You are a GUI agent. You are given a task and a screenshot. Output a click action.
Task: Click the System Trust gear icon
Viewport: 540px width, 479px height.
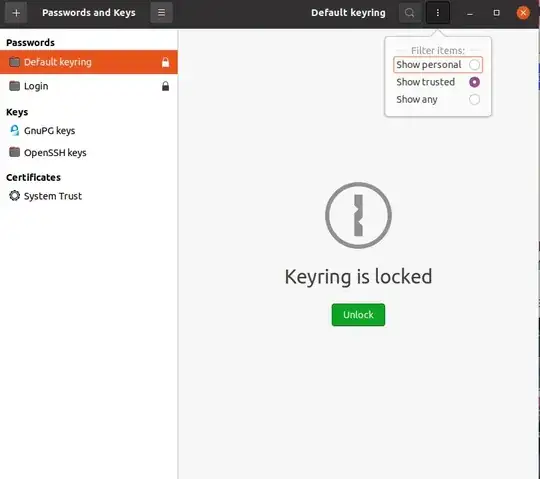[14, 196]
